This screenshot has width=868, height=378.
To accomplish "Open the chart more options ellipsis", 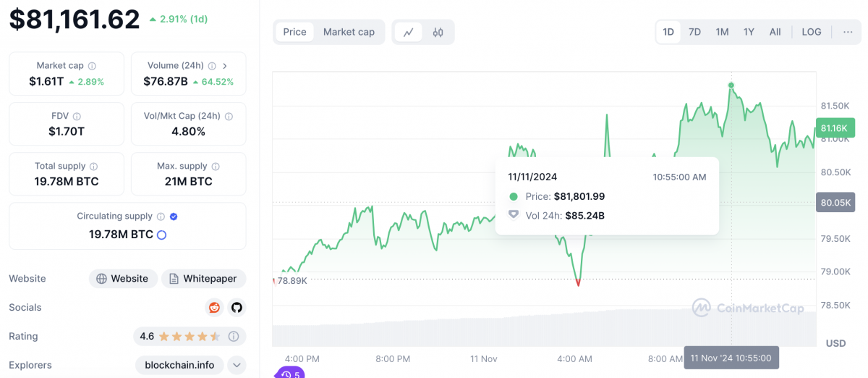I will click(x=848, y=32).
